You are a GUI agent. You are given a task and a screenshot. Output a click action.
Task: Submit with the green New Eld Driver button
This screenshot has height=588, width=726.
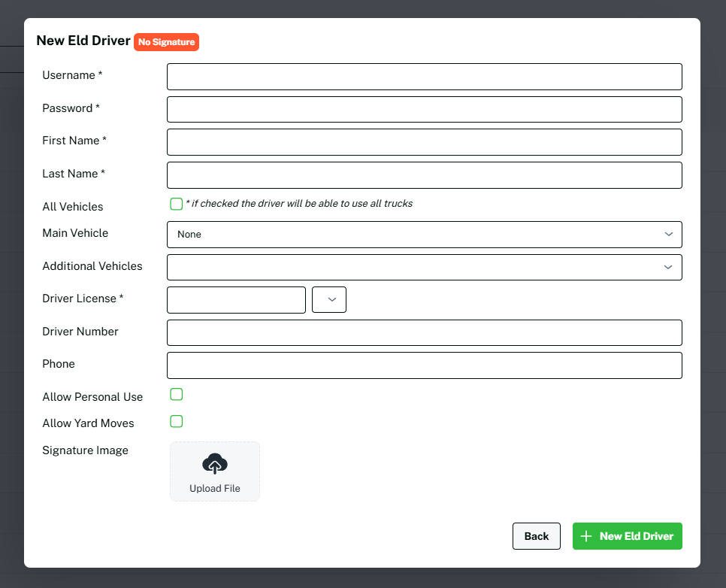click(628, 536)
